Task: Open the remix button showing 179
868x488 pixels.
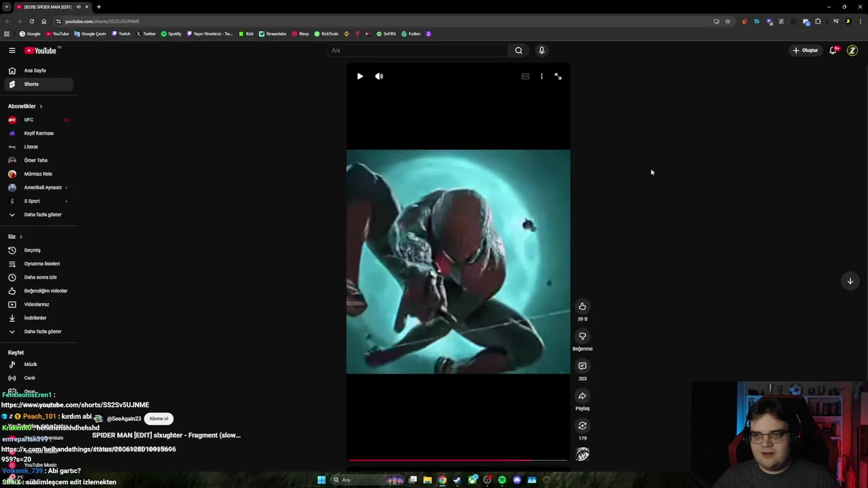Action: [583, 426]
